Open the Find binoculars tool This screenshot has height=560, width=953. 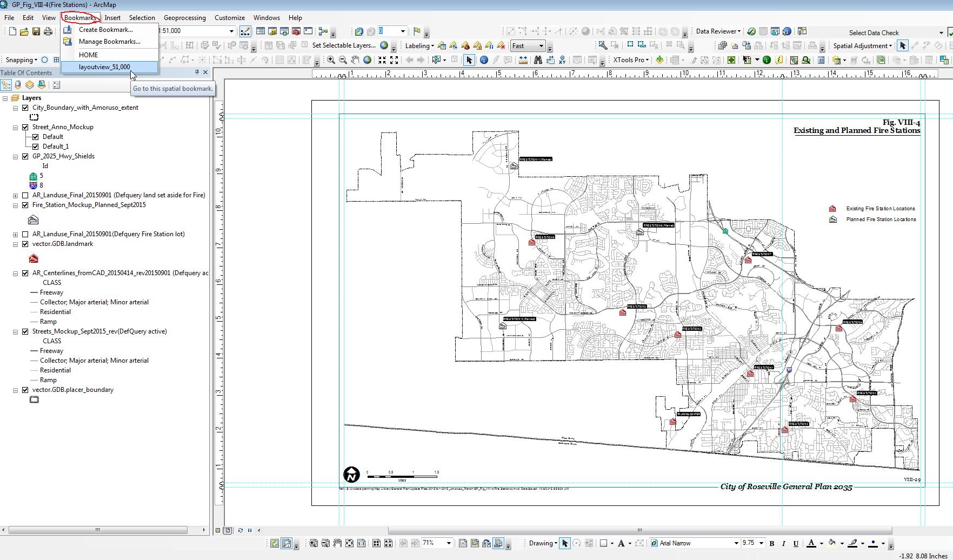538,60
